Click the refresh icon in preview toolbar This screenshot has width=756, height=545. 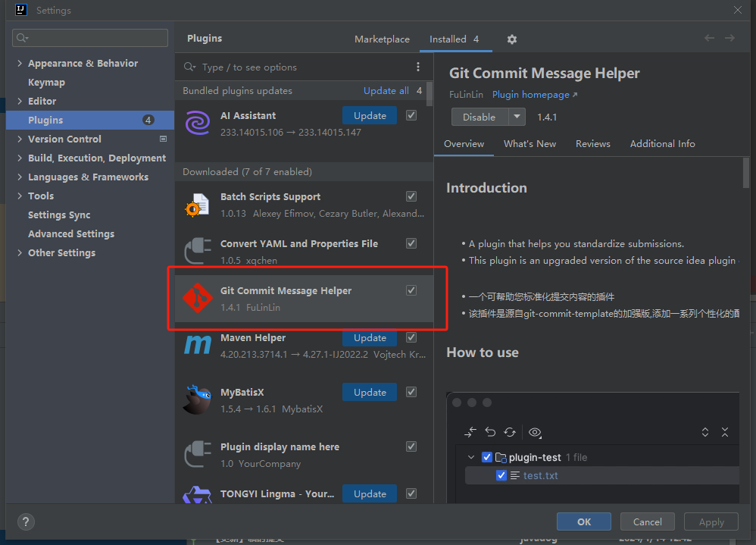click(x=510, y=432)
